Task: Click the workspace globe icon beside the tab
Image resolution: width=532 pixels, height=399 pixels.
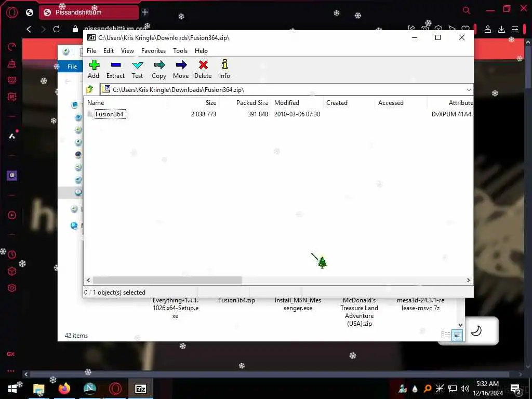Action: click(x=30, y=12)
